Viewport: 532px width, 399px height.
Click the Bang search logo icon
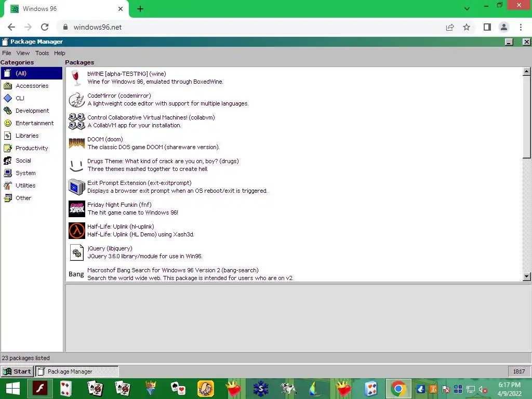point(76,274)
